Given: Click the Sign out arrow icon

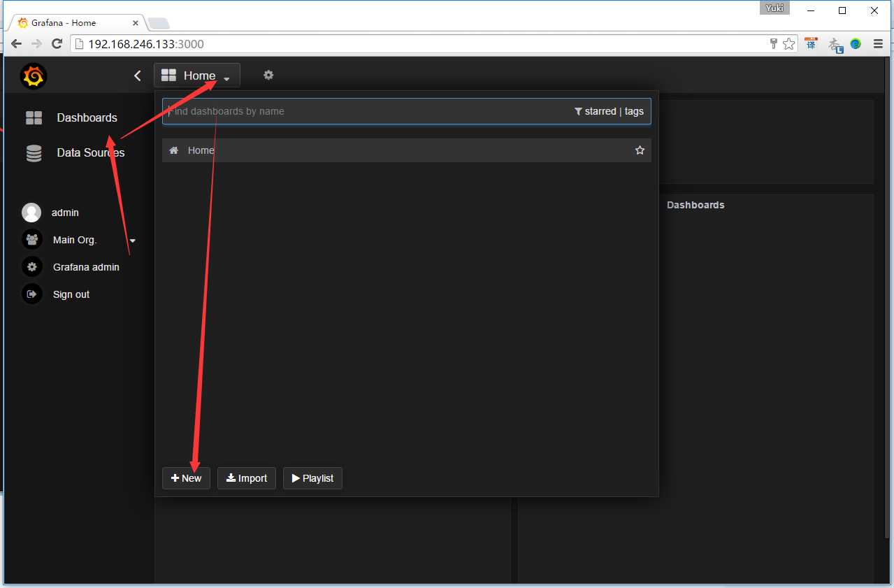Looking at the screenshot, I should [x=31, y=294].
